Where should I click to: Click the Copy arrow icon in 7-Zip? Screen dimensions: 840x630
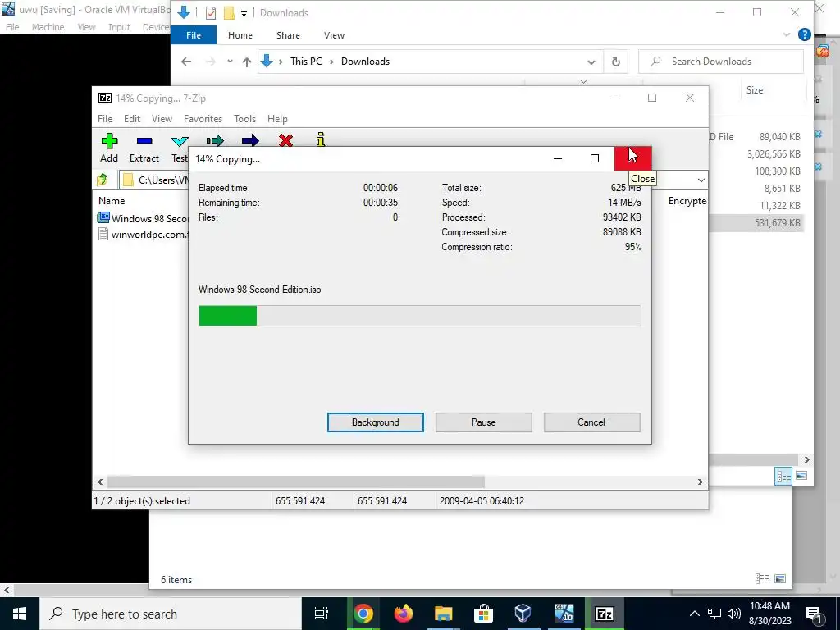215,140
